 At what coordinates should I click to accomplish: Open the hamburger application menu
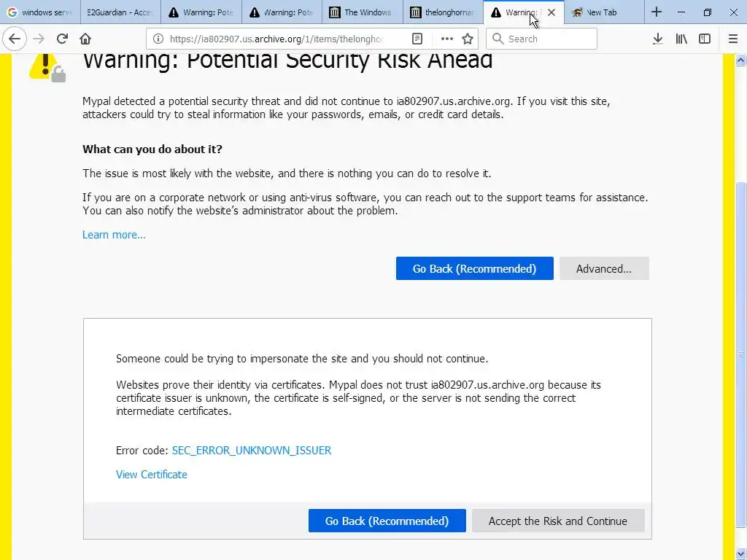(733, 39)
